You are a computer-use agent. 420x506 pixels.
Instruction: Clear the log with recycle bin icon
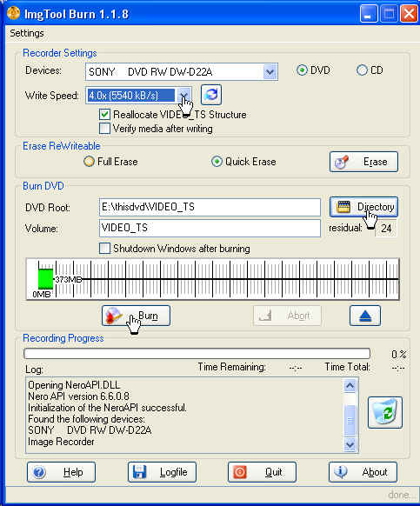coord(385,412)
